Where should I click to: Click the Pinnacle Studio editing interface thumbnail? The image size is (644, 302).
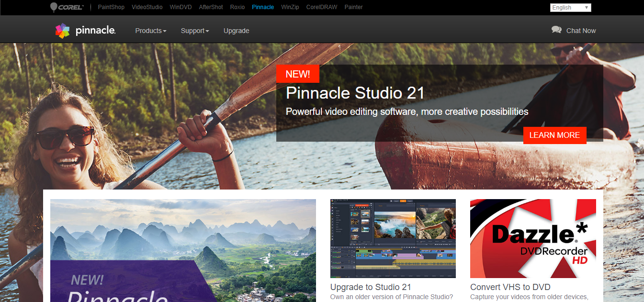(x=393, y=238)
